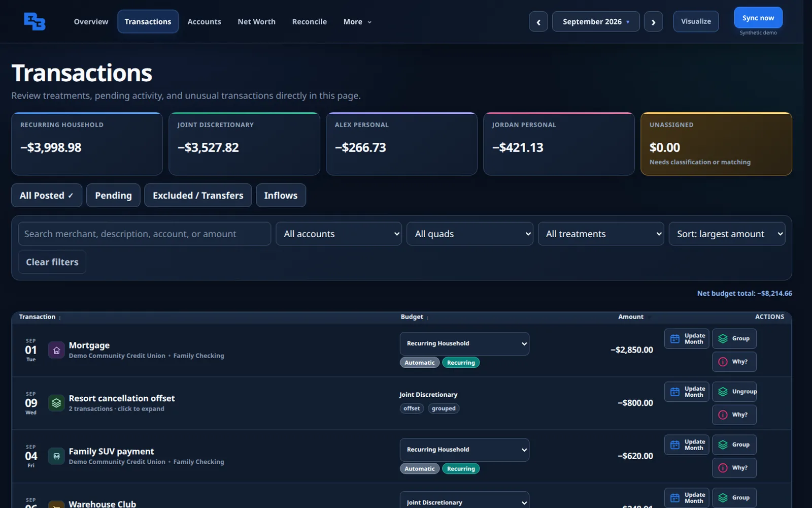Sort by Budget column header

pos(414,317)
